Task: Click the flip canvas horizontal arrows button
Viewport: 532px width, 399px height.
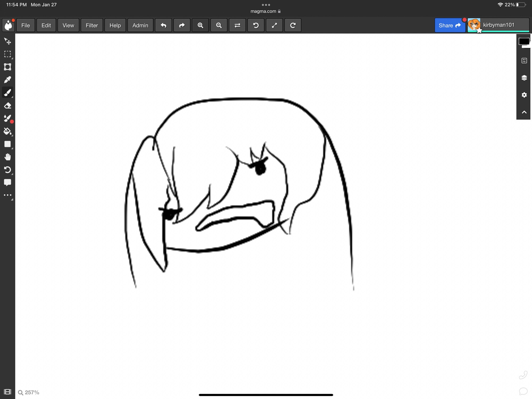Action: (x=237, y=25)
